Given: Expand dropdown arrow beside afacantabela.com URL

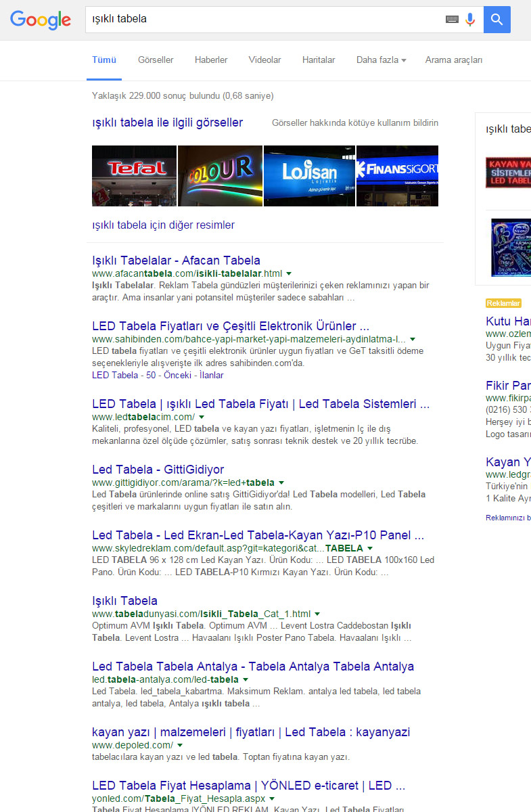Looking at the screenshot, I should 289,273.
